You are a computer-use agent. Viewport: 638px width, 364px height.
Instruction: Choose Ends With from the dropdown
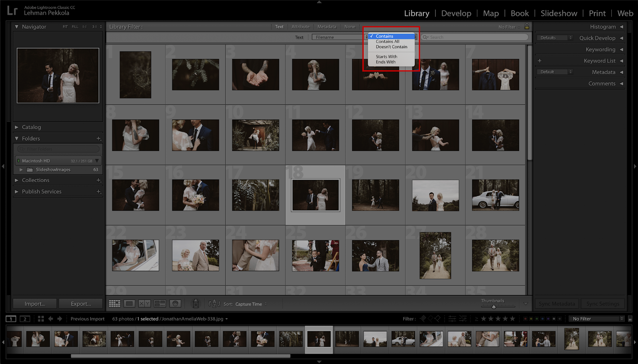(x=391, y=62)
